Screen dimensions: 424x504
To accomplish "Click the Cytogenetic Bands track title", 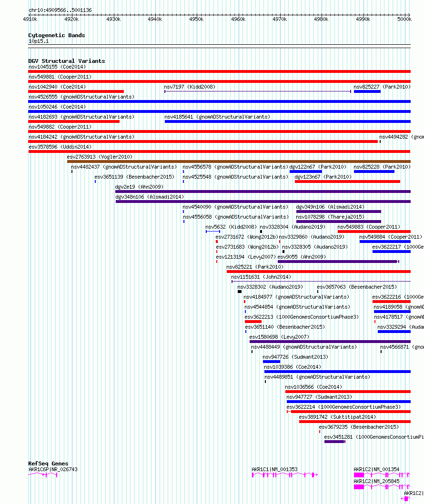I will point(57,35).
